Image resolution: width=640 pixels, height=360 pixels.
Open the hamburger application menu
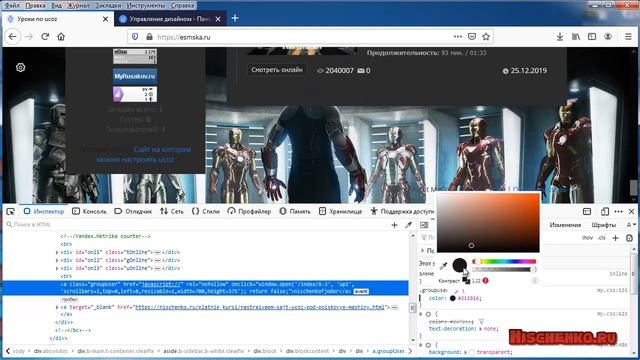629,37
